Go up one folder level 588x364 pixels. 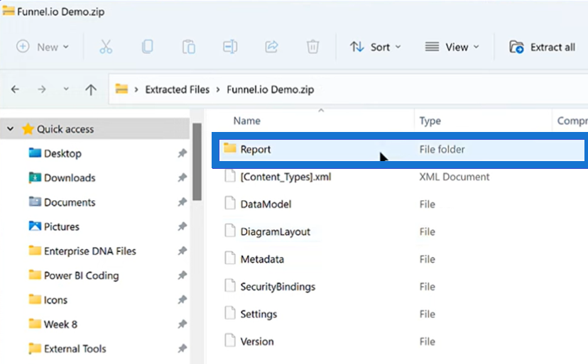[x=91, y=89]
